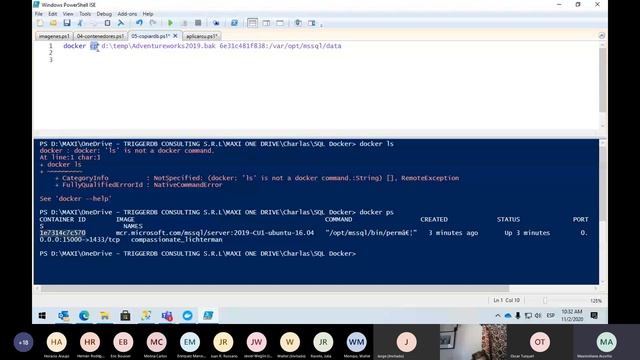Open the notification center icon

(x=594, y=316)
